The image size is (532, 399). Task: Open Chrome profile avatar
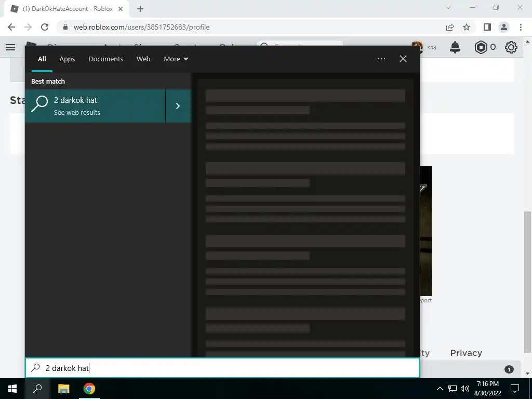(504, 27)
